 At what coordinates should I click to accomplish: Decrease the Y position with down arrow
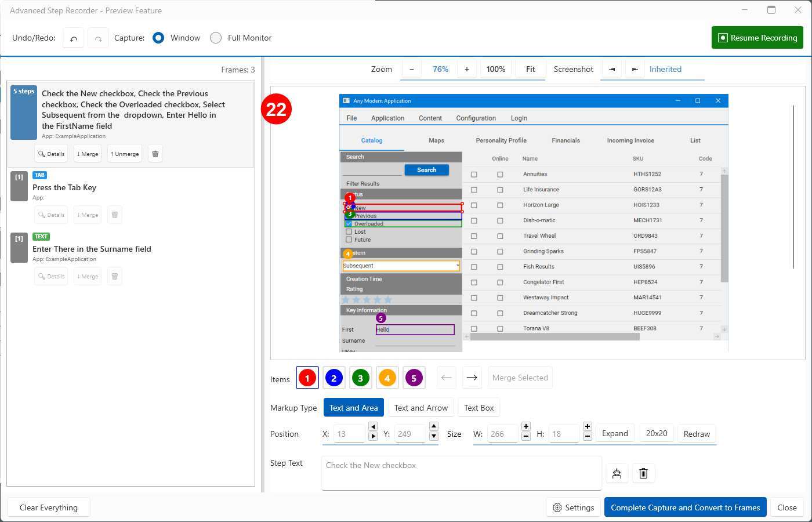pyautogui.click(x=434, y=436)
